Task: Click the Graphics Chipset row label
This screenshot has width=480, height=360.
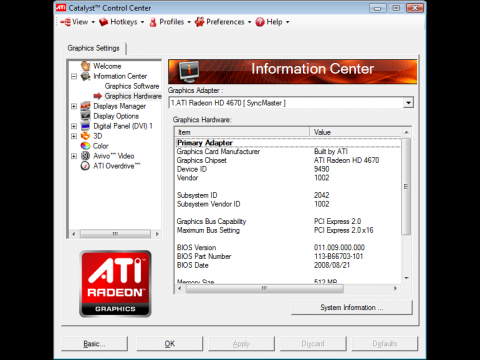Action: (202, 160)
